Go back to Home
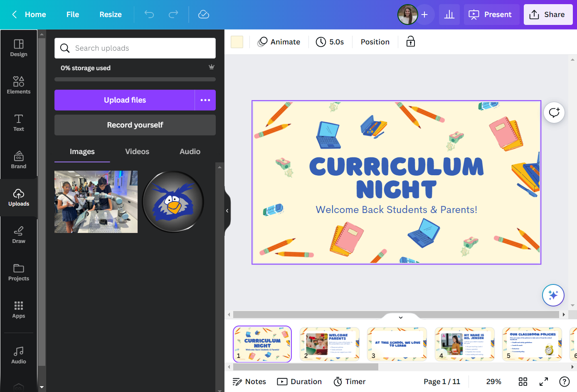The image size is (577, 392). tap(29, 15)
